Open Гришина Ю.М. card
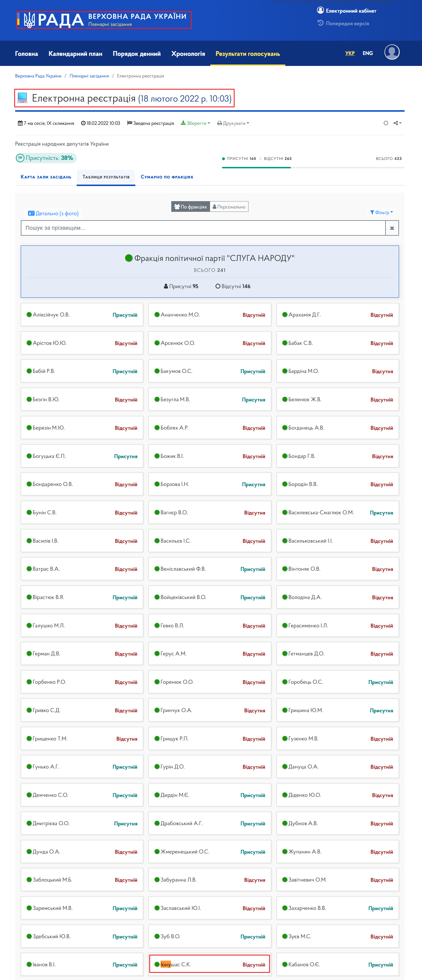Viewport: 422px width, 980px height. (338, 710)
